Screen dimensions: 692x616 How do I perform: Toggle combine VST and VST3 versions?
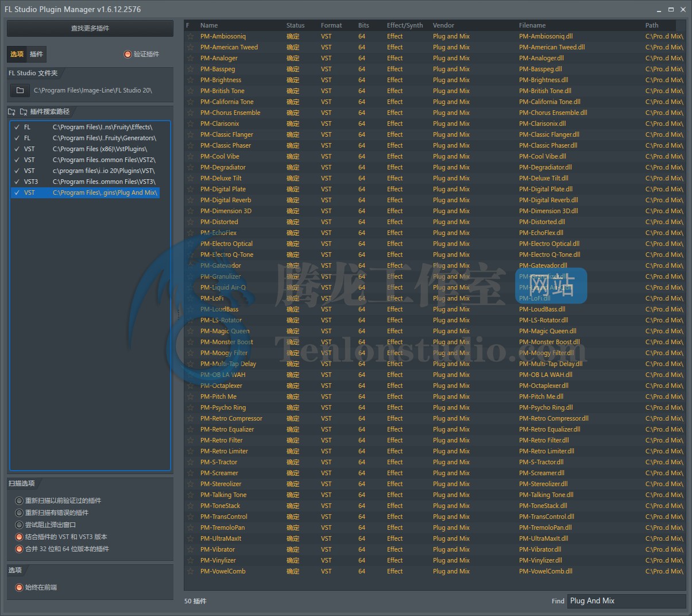point(19,537)
